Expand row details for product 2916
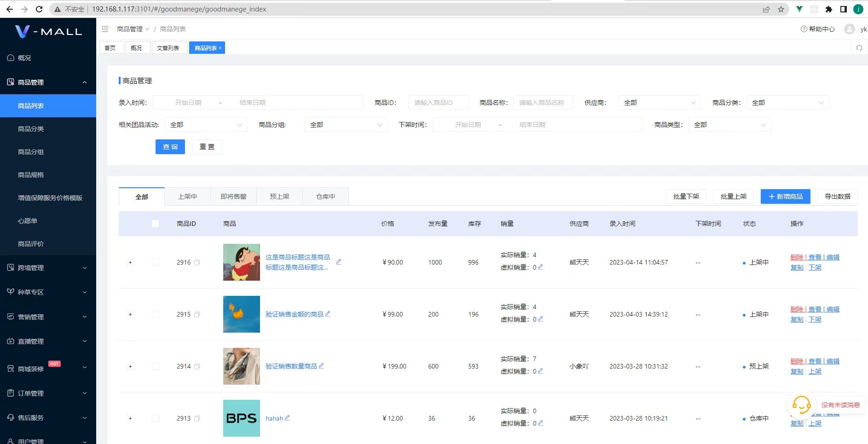The width and height of the screenshot is (868, 444). [130, 263]
